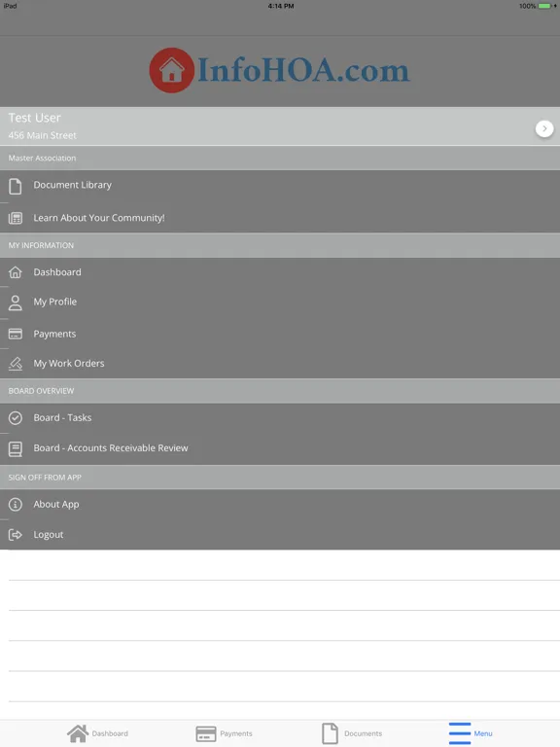Switch to Payments tab label in bottom bar

[235, 733]
